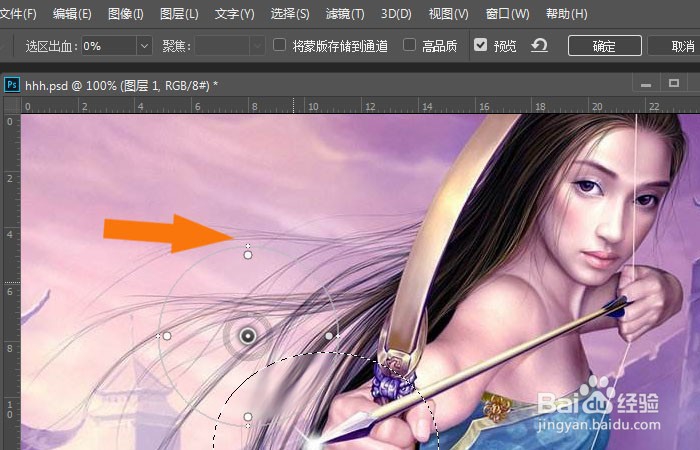Click the reset arrow icon

click(x=539, y=45)
